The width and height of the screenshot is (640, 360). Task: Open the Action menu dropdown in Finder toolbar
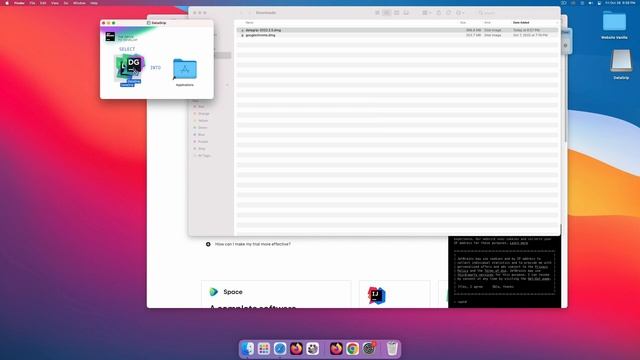tap(460, 13)
